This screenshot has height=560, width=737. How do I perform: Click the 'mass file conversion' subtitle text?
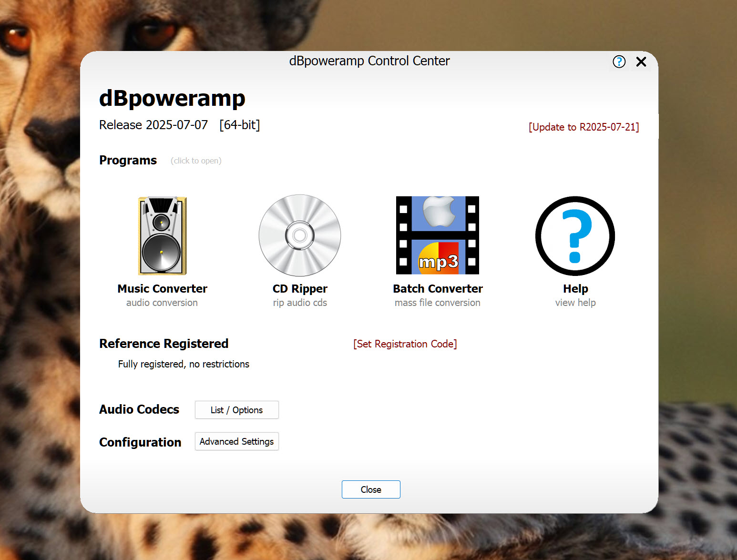tap(437, 303)
